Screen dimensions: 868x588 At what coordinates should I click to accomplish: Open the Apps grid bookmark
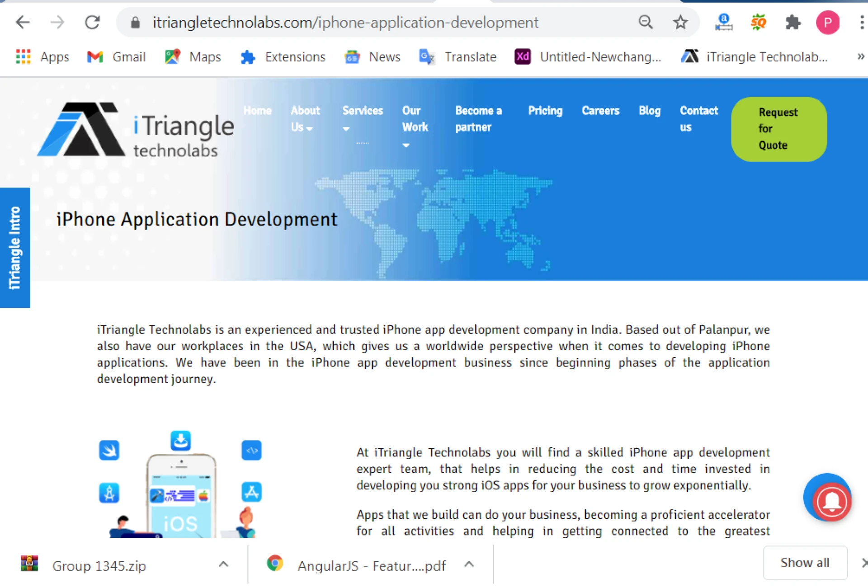(42, 57)
